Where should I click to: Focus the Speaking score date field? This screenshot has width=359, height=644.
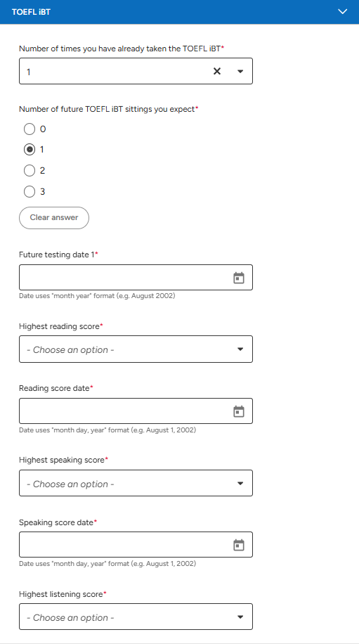136,545
